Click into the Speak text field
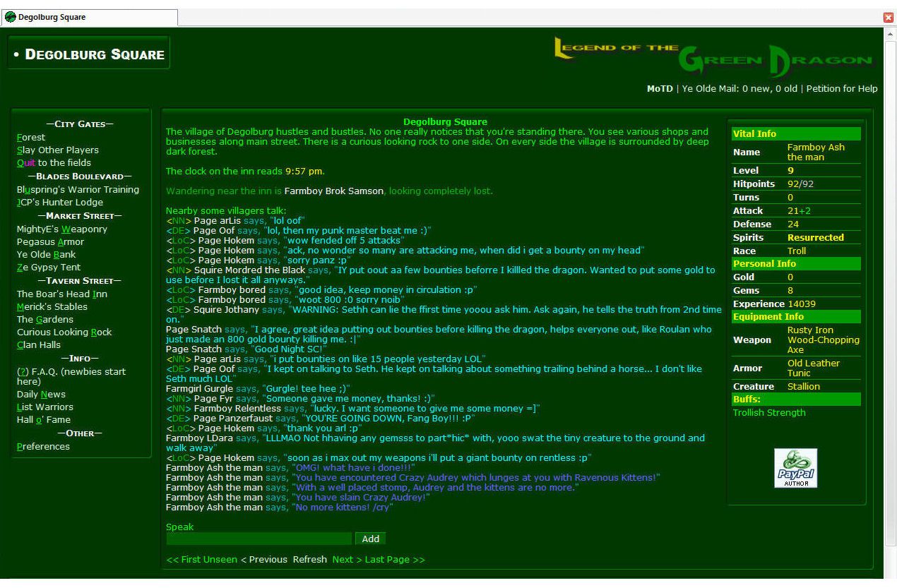This screenshot has height=588, width=897. pos(259,539)
